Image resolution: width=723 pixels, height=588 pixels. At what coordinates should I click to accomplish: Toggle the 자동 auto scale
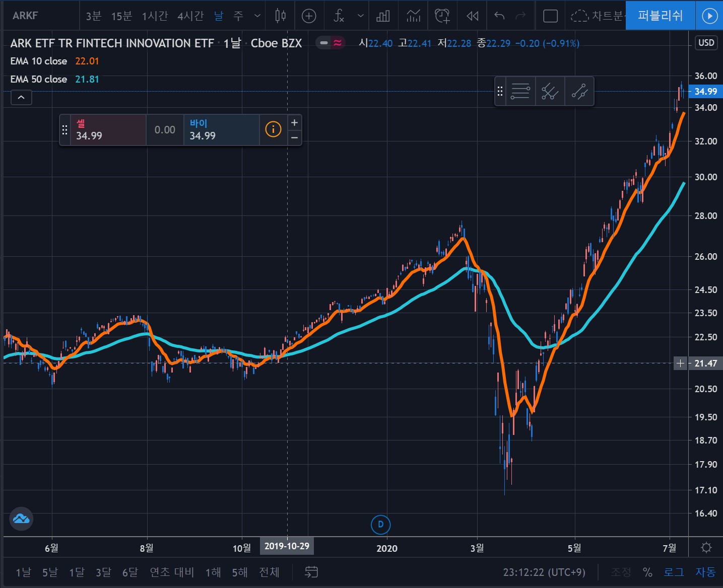coord(705,572)
